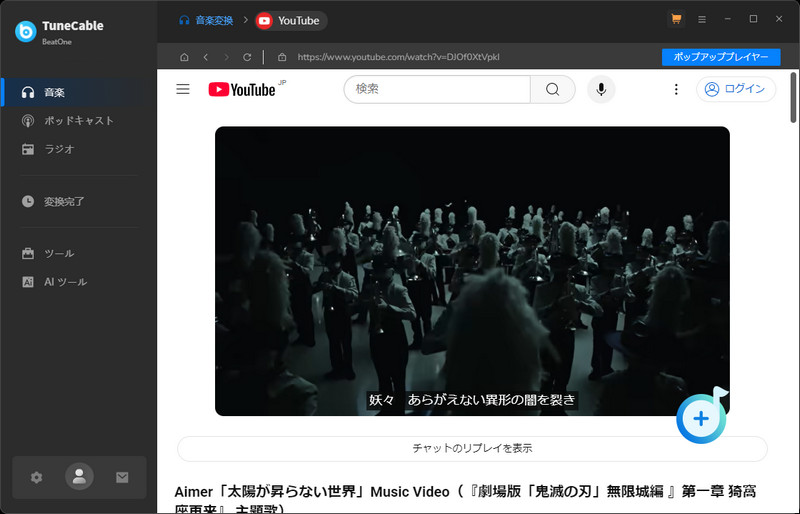
Task: Open the TuneCable title bar menu
Action: (x=702, y=19)
